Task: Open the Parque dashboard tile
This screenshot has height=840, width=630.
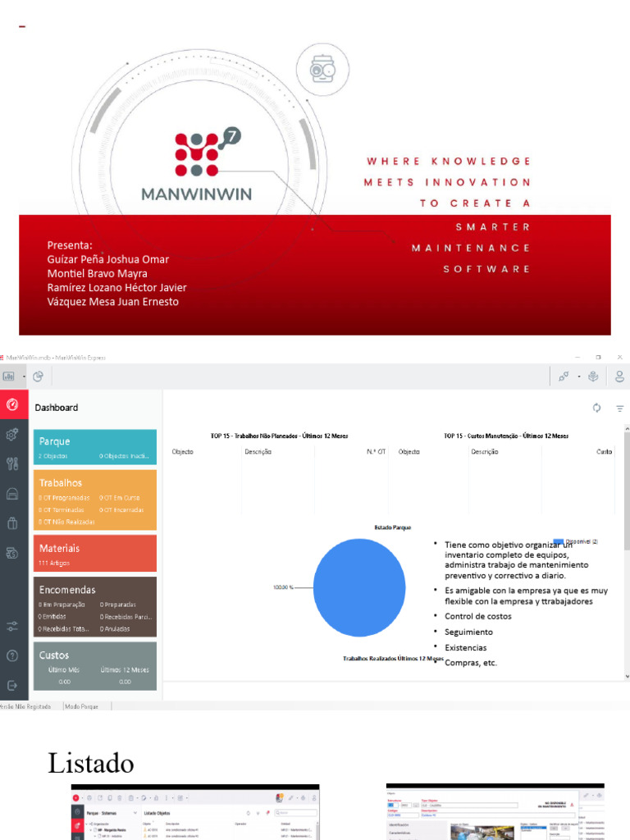Action: pyautogui.click(x=95, y=447)
